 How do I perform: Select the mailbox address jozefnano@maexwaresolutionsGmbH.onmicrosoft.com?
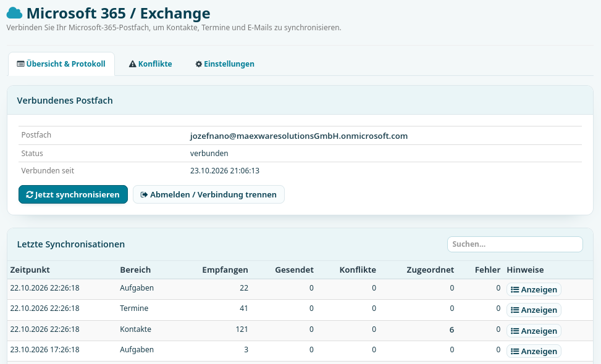coord(299,136)
